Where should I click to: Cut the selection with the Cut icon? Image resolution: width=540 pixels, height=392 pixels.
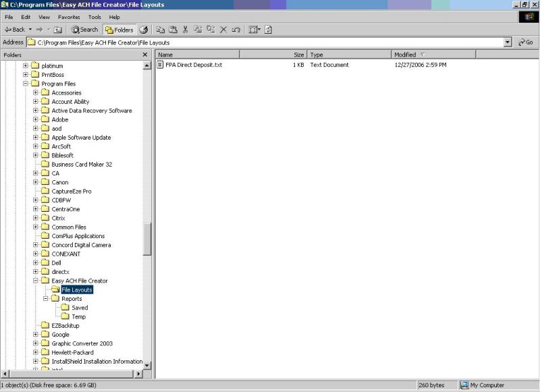186,30
